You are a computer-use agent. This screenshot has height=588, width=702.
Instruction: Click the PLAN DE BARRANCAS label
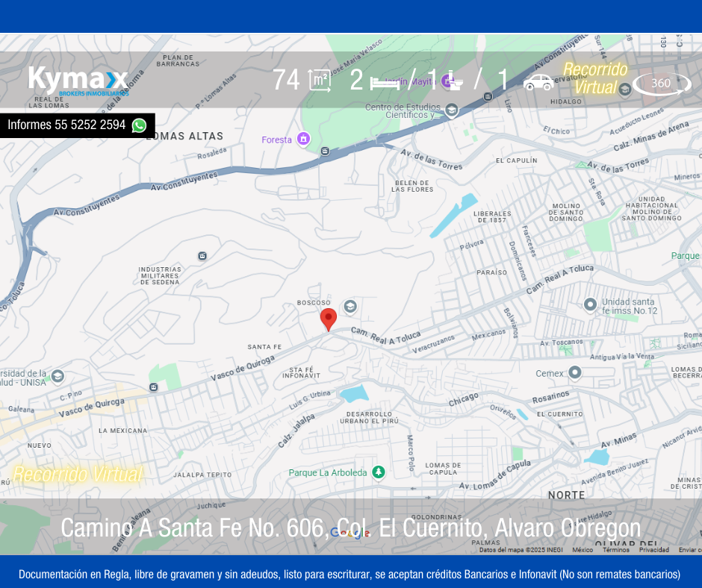coord(178,61)
